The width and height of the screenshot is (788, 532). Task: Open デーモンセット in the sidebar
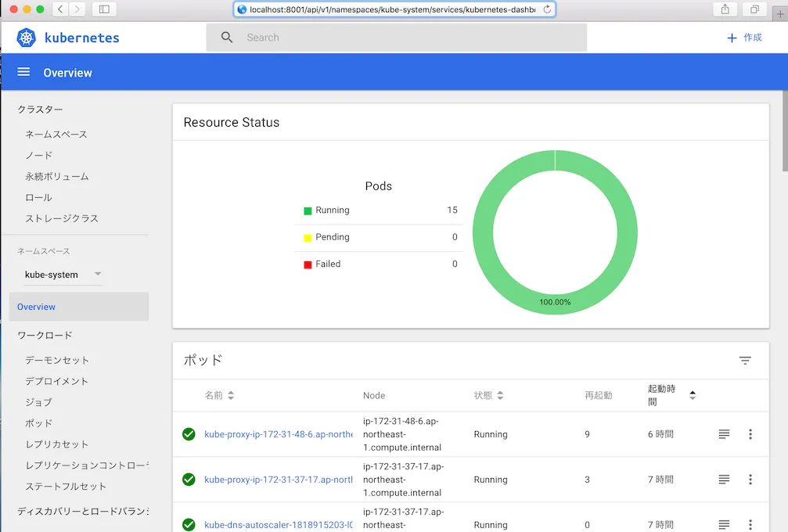[x=57, y=360]
